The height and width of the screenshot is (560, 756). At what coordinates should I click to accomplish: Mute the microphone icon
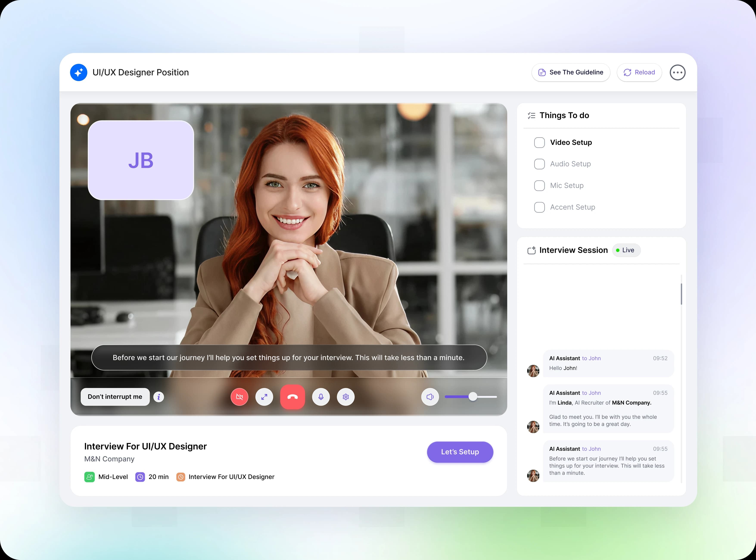point(321,397)
